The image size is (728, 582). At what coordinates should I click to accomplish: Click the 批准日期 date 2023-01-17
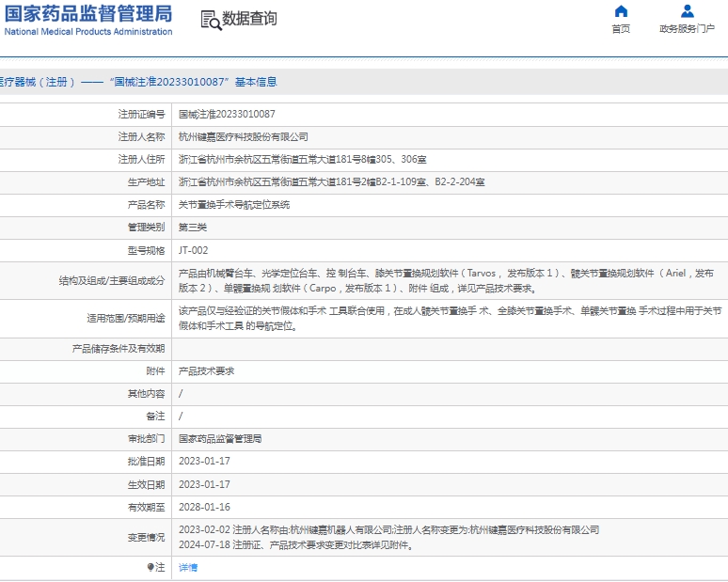click(204, 462)
